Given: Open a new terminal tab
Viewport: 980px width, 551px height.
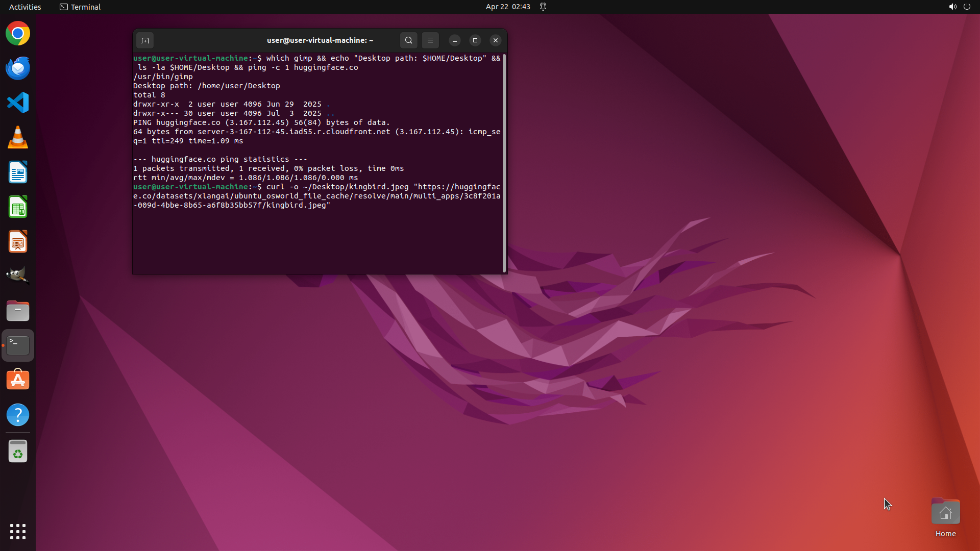Looking at the screenshot, I should (x=145, y=40).
